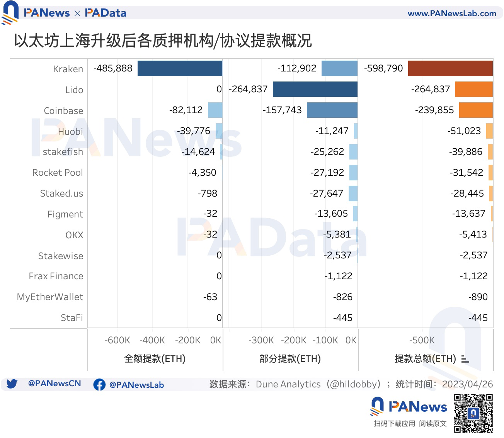Click the Kraken row label
The height and width of the screenshot is (438, 504).
[68, 69]
